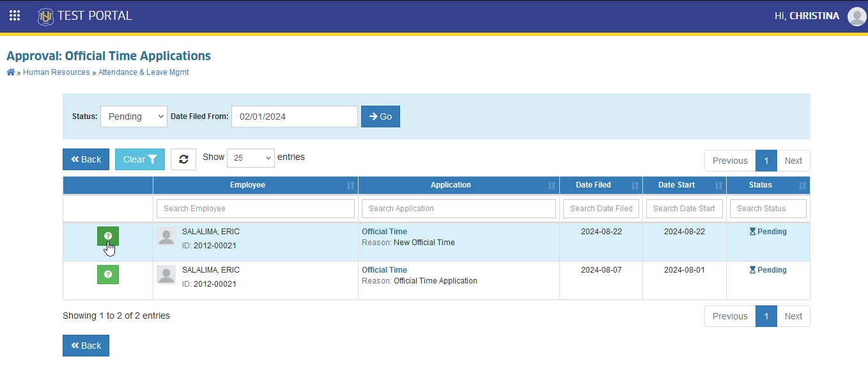Open the Show entries count dropdown

pyautogui.click(x=251, y=158)
